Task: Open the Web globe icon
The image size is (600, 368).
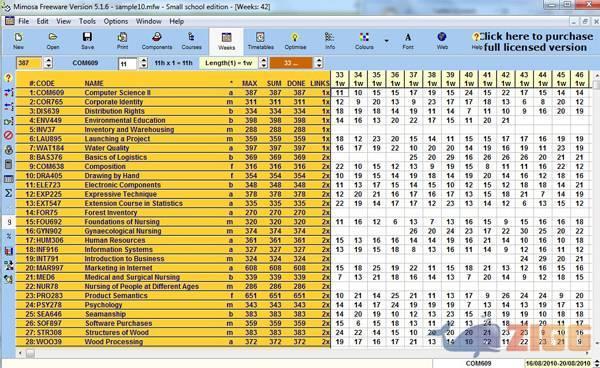Action: (442, 41)
